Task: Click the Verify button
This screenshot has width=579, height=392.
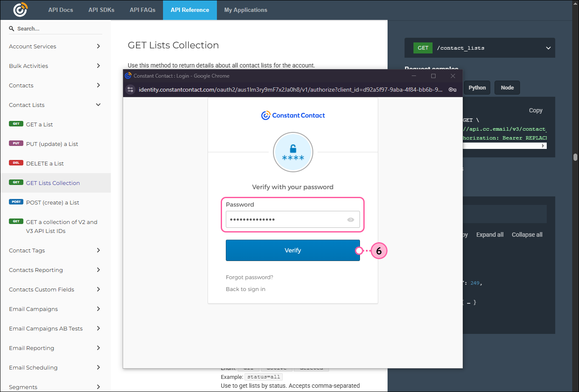Action: [293, 250]
